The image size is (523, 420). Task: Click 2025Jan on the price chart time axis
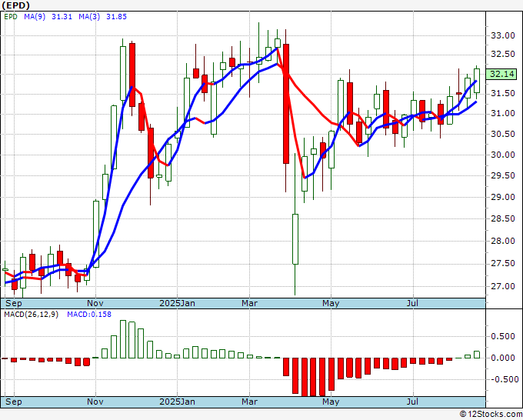pyautogui.click(x=177, y=303)
